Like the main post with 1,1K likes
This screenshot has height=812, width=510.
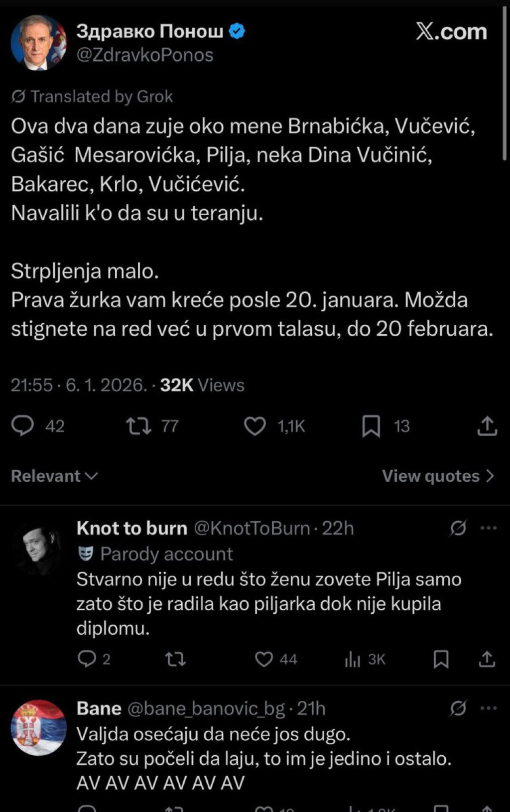255,426
